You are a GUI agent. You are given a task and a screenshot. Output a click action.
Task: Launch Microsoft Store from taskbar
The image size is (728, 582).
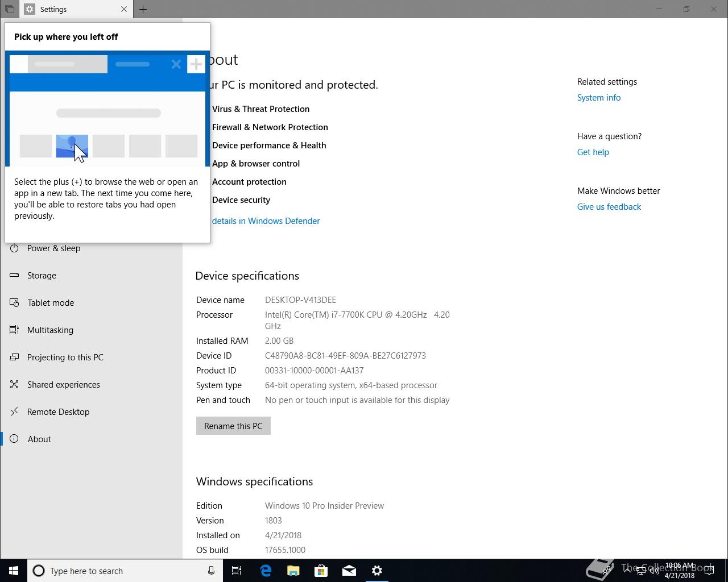click(x=321, y=571)
